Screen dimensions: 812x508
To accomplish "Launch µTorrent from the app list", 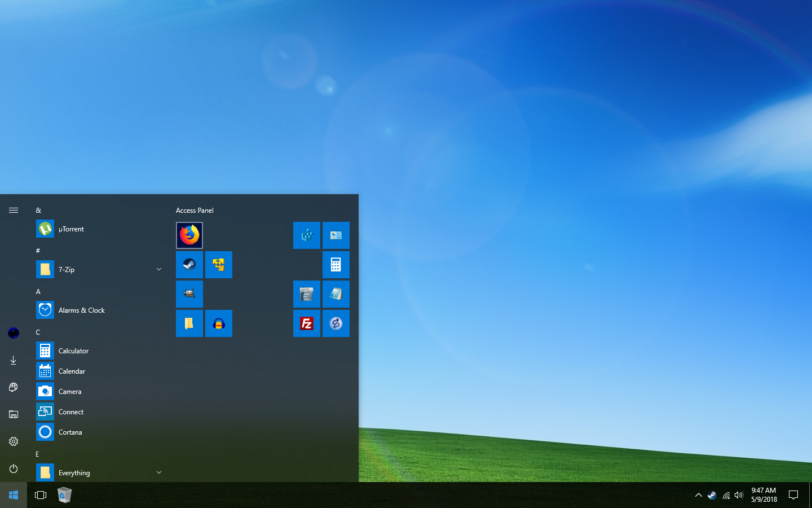I will click(x=99, y=229).
